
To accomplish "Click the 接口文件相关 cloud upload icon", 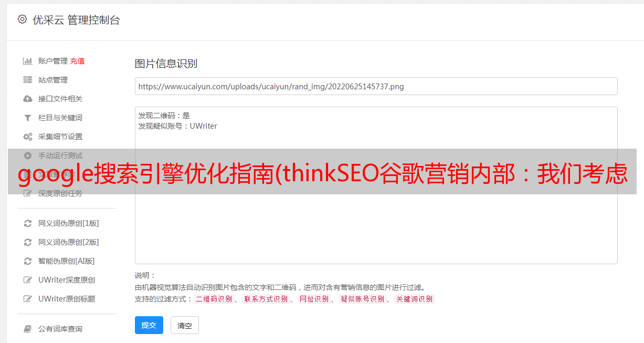I will click(28, 99).
